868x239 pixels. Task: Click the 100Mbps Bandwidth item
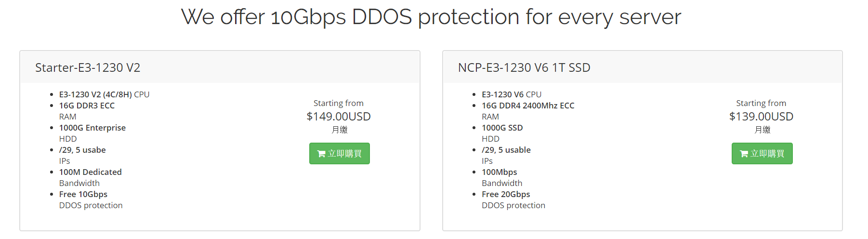pos(500,172)
